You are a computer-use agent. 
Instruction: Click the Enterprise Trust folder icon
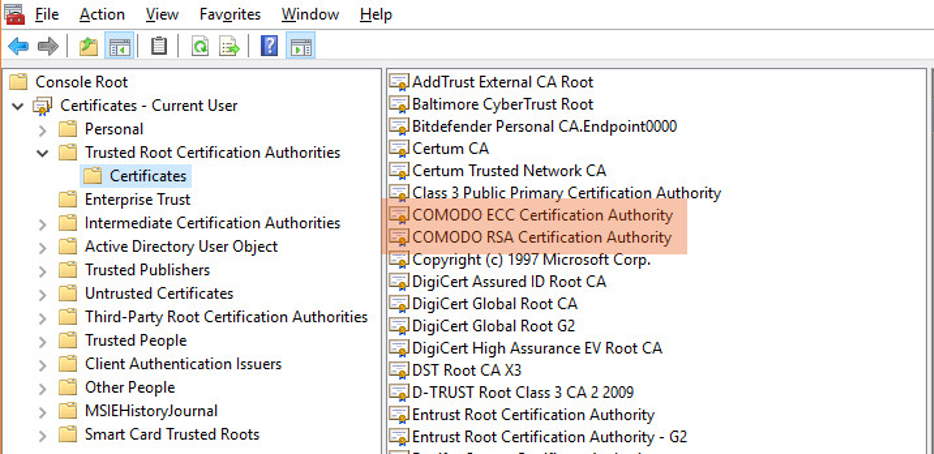pyautogui.click(x=68, y=199)
